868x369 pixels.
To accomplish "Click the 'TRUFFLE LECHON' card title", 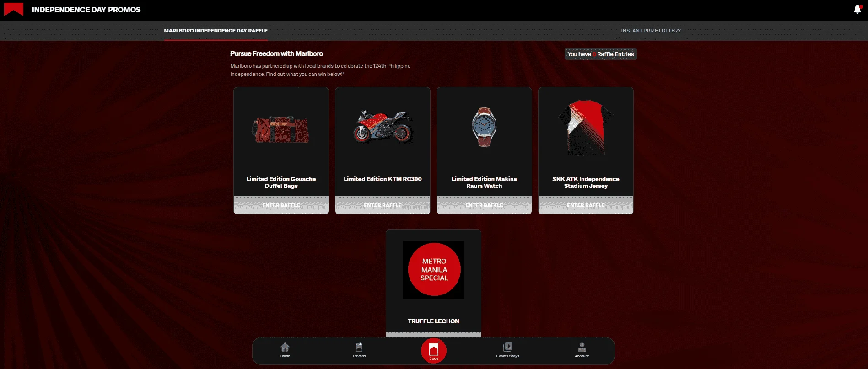I will 433,321.
